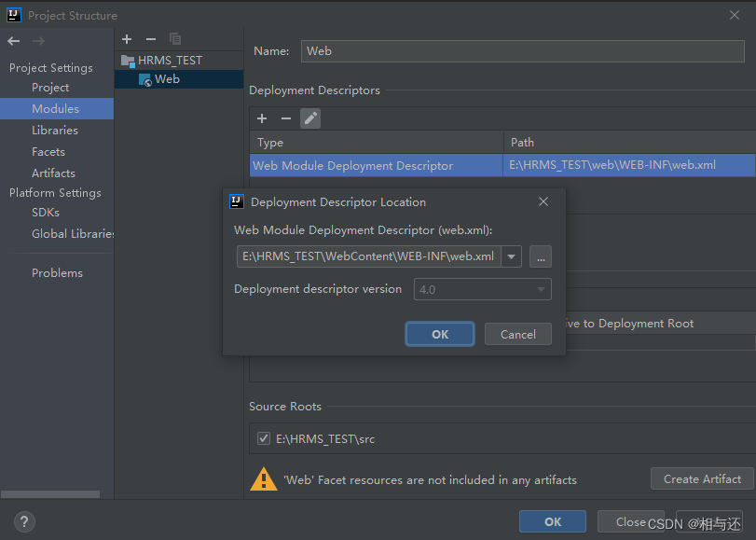Open the Deployment descriptor version dropdown
This screenshot has height=540, width=756.
483,289
